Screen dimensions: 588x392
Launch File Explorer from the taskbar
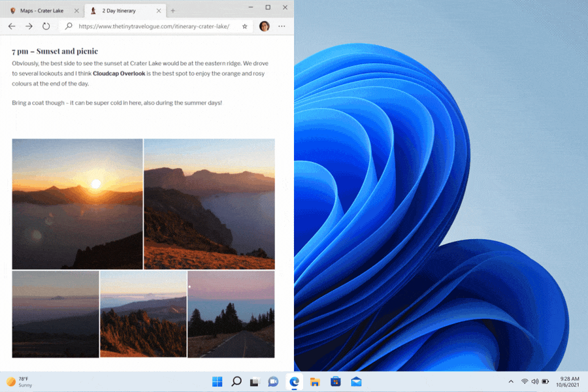(315, 382)
